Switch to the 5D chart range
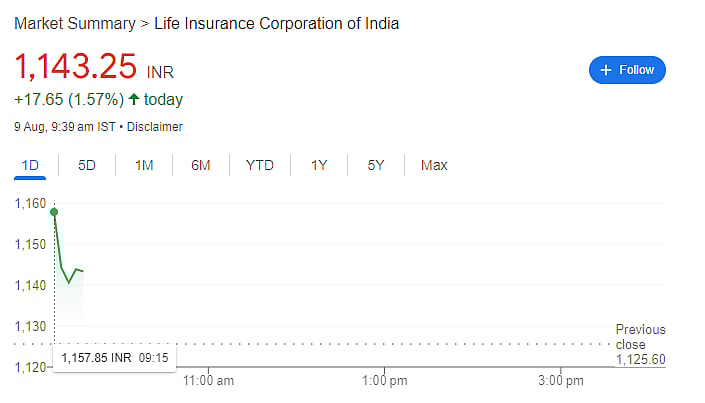This screenshot has width=705, height=403. point(87,165)
